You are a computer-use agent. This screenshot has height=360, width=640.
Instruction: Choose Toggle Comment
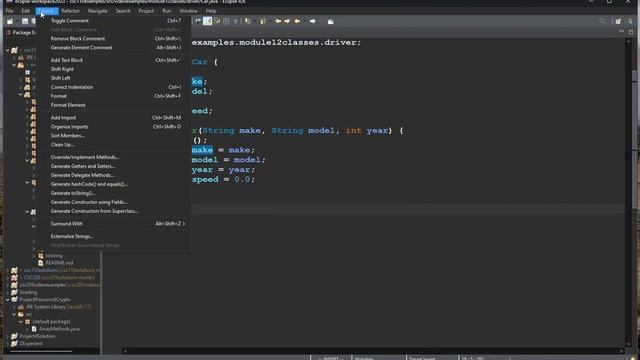[x=114, y=21]
